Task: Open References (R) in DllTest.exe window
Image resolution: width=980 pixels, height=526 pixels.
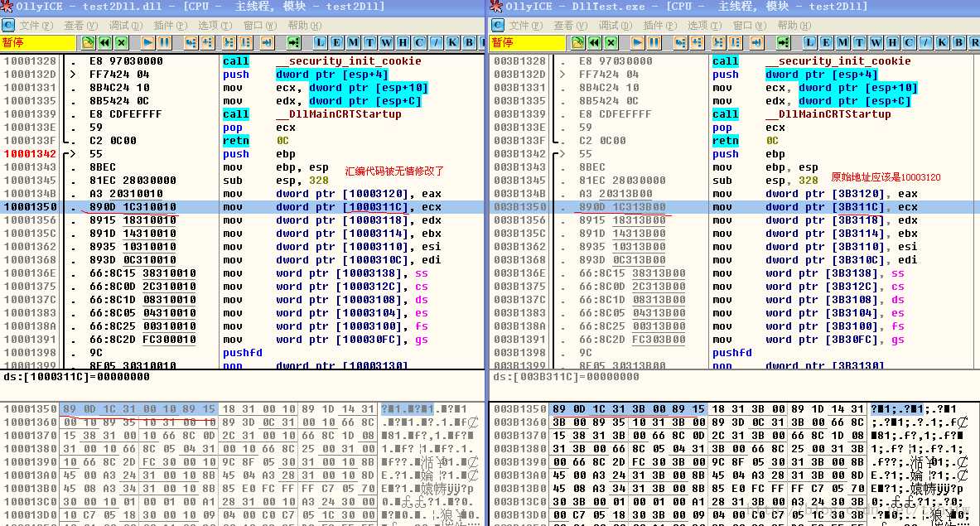Action: coord(974,42)
